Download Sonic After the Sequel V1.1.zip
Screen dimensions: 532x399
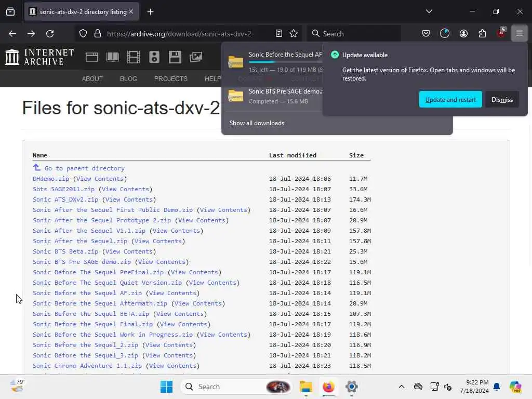(x=89, y=231)
